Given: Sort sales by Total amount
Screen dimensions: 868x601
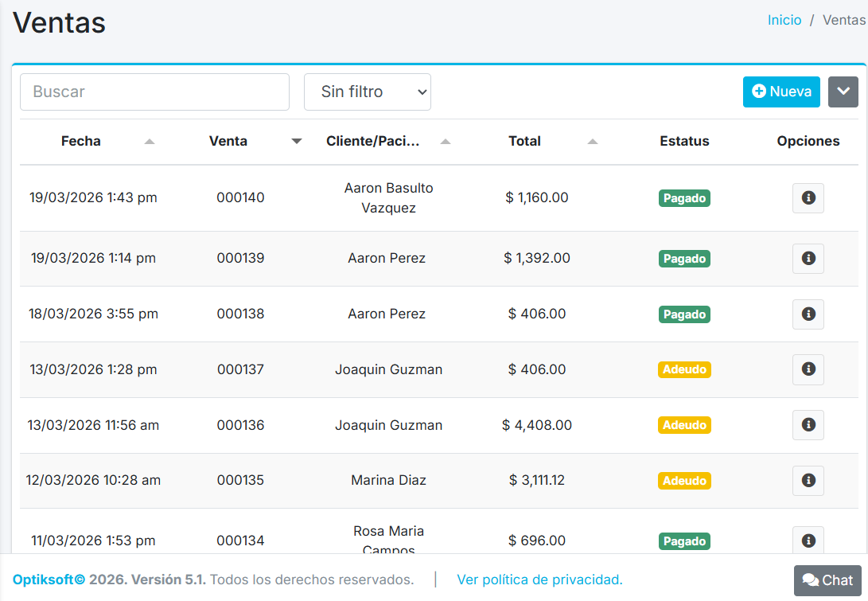Looking at the screenshot, I should tap(524, 141).
